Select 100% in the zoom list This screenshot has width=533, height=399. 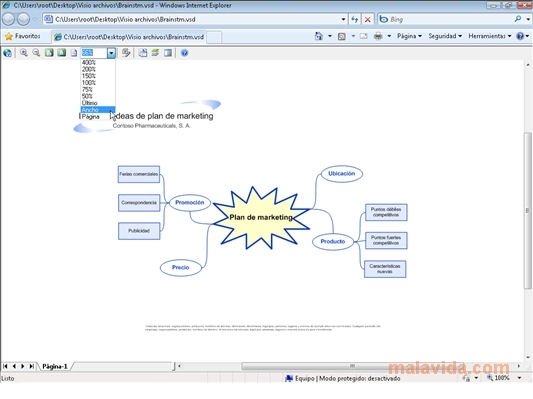pos(88,83)
